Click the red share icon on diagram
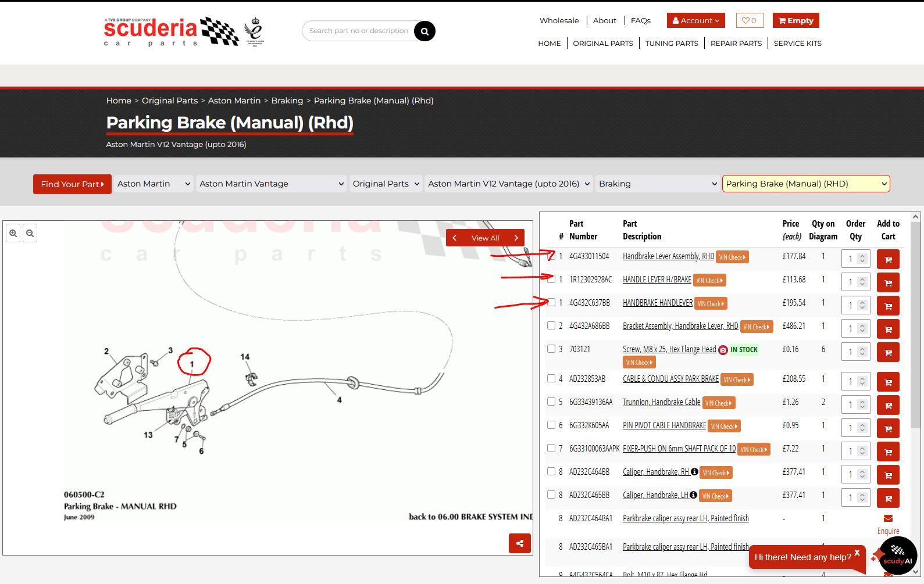924x584 pixels. pos(519,543)
